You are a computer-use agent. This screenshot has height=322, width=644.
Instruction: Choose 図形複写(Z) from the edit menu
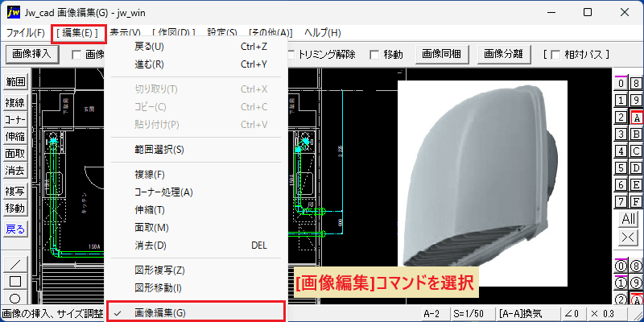(x=196, y=270)
